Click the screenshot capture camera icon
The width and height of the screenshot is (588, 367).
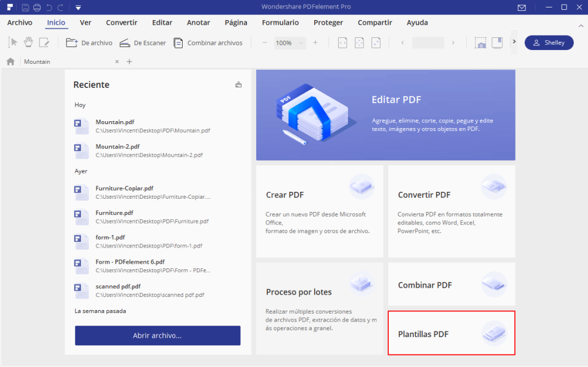[x=480, y=43]
